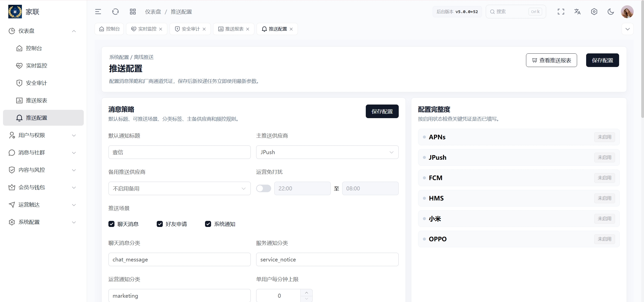This screenshot has width=644, height=302.
Task: Toggle fullscreen mode icon
Action: coord(561,12)
